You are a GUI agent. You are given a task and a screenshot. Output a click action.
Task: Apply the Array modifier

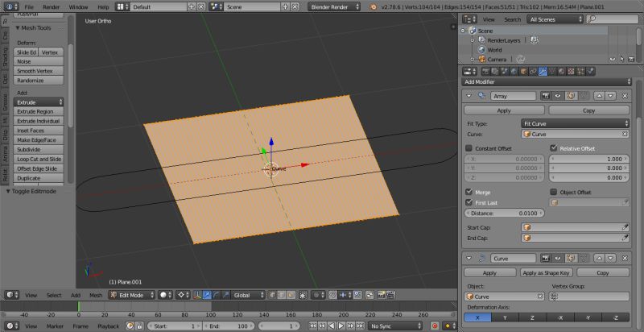coord(504,110)
